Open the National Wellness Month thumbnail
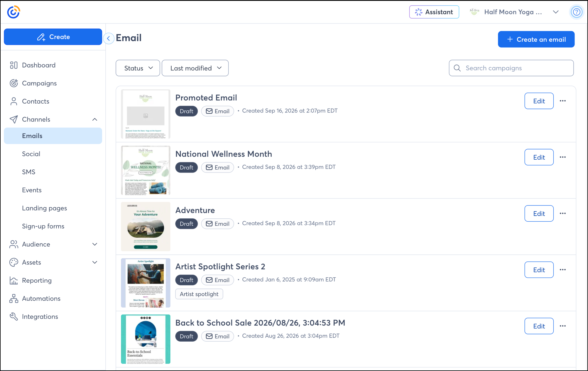The image size is (588, 371). (146, 170)
